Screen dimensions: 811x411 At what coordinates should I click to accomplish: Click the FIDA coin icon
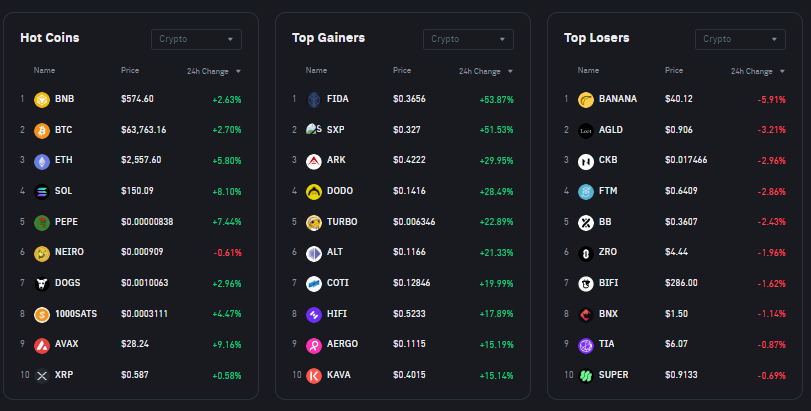pyautogui.click(x=314, y=100)
